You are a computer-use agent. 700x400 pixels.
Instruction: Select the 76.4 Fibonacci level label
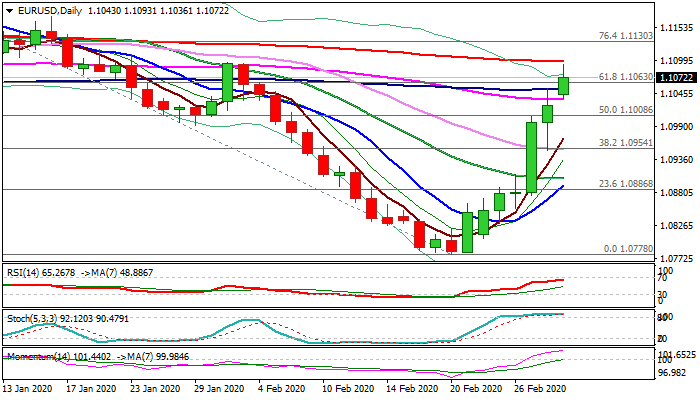pos(625,35)
